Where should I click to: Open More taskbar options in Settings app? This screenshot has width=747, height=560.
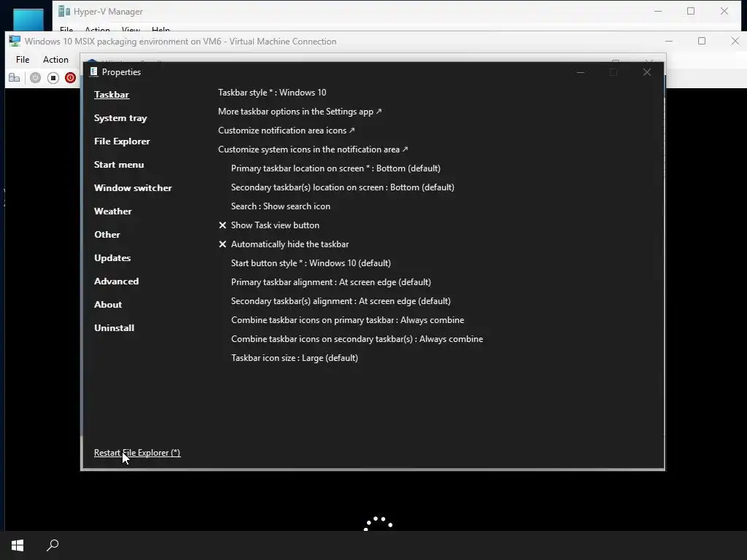pos(300,112)
